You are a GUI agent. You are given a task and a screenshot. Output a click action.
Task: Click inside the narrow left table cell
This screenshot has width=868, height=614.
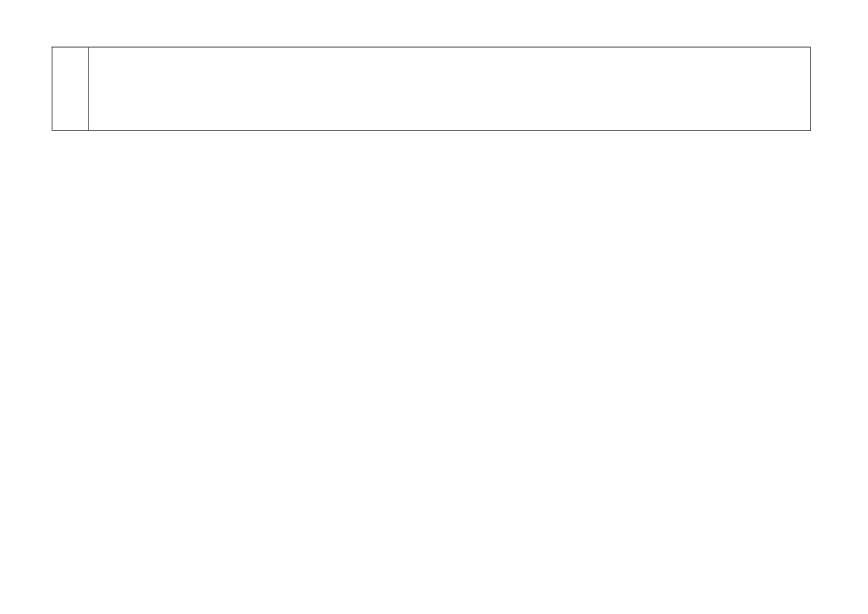(x=70, y=89)
